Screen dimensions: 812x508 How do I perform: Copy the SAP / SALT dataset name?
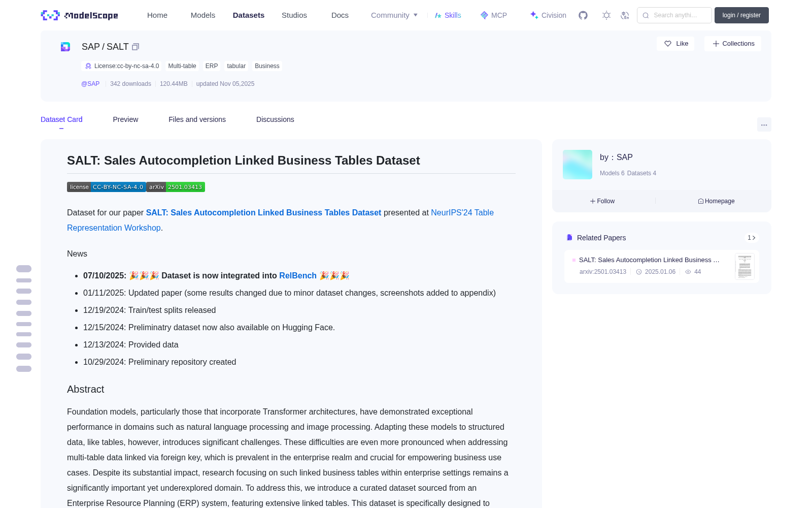click(x=136, y=47)
